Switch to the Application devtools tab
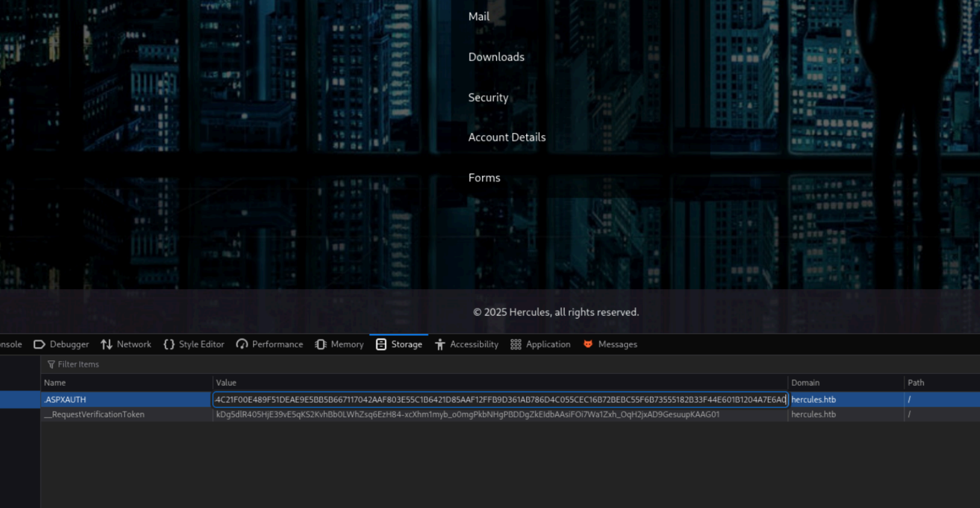Screen dimensions: 980x508 540,344
